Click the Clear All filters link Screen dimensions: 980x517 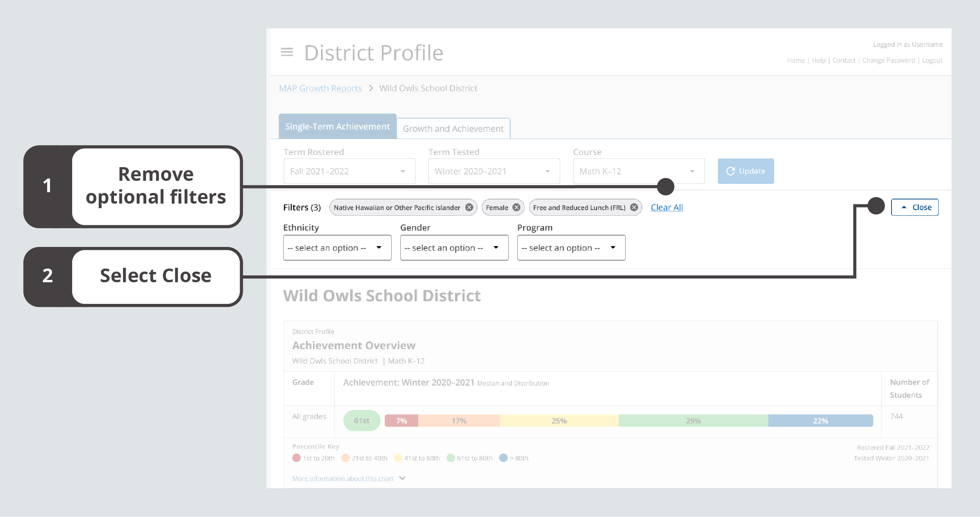(667, 207)
